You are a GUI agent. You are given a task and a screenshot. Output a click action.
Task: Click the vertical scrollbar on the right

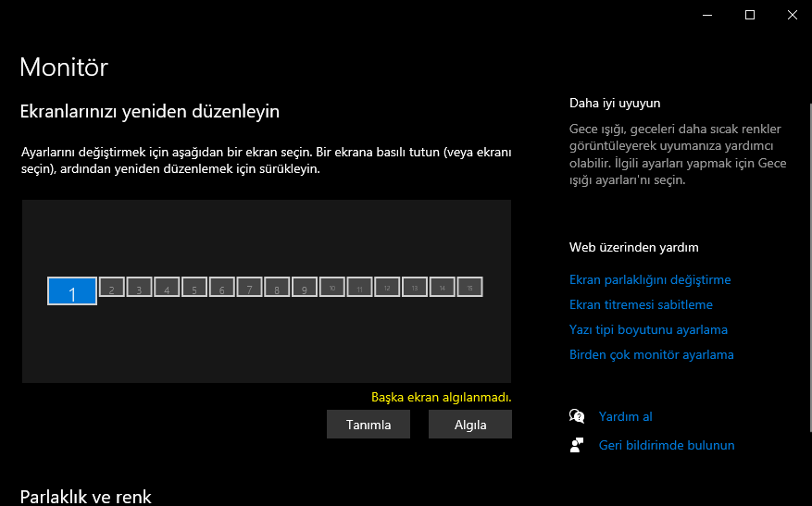pos(810,267)
